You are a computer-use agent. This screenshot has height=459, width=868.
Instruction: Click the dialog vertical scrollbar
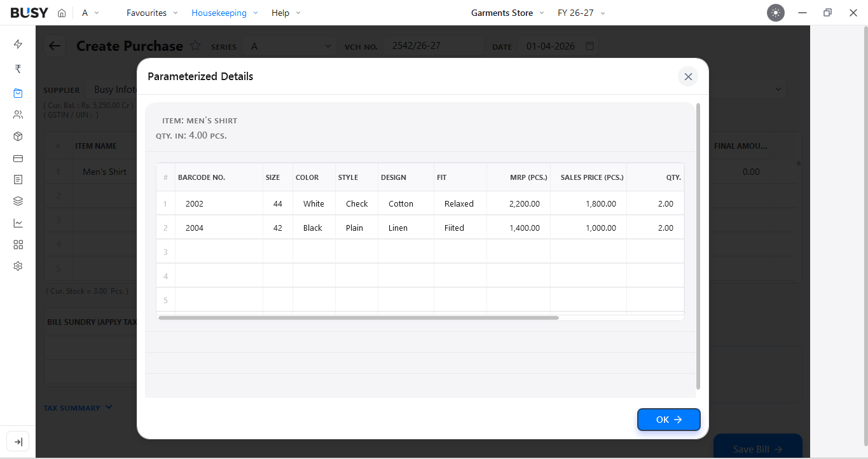click(x=698, y=246)
